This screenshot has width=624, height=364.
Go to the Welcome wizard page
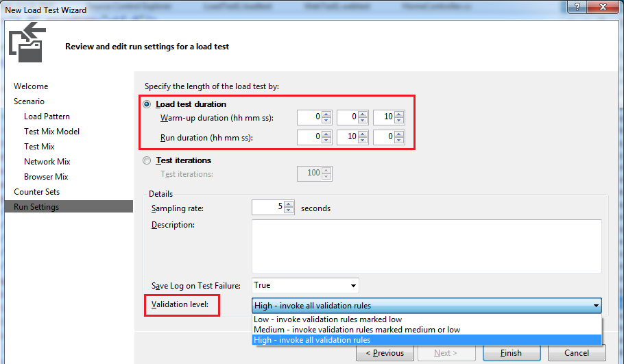pos(31,86)
